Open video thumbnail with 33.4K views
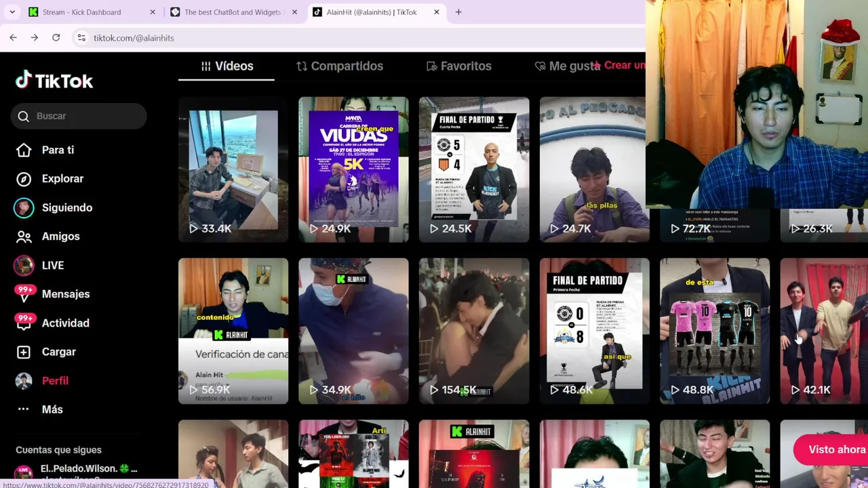The image size is (868, 488). coord(233,169)
